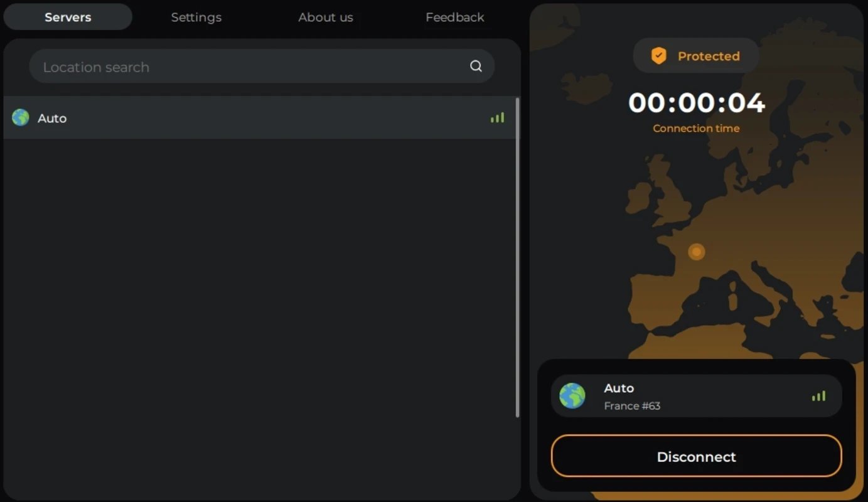Focus the Location search field
The height and width of the screenshot is (502, 868).
coord(262,67)
